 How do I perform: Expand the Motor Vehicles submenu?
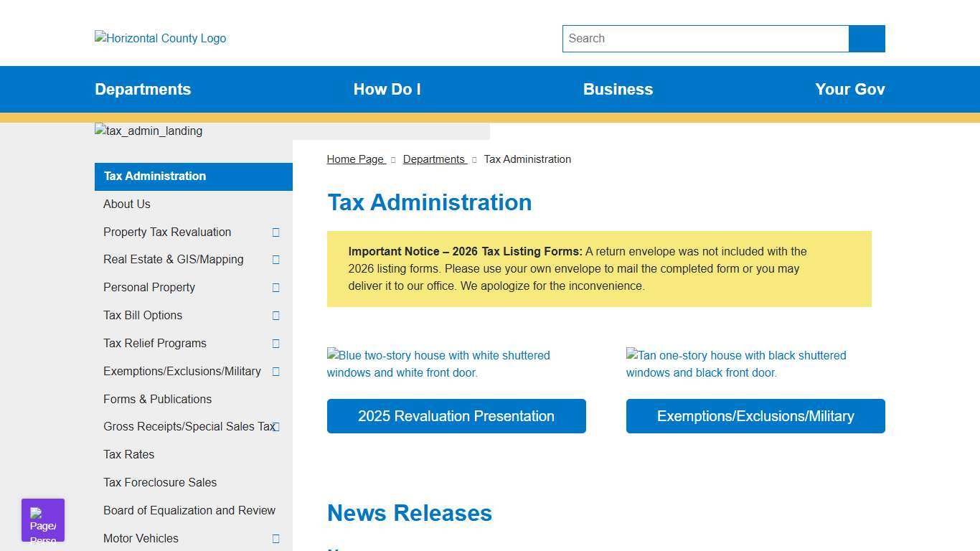click(275, 538)
